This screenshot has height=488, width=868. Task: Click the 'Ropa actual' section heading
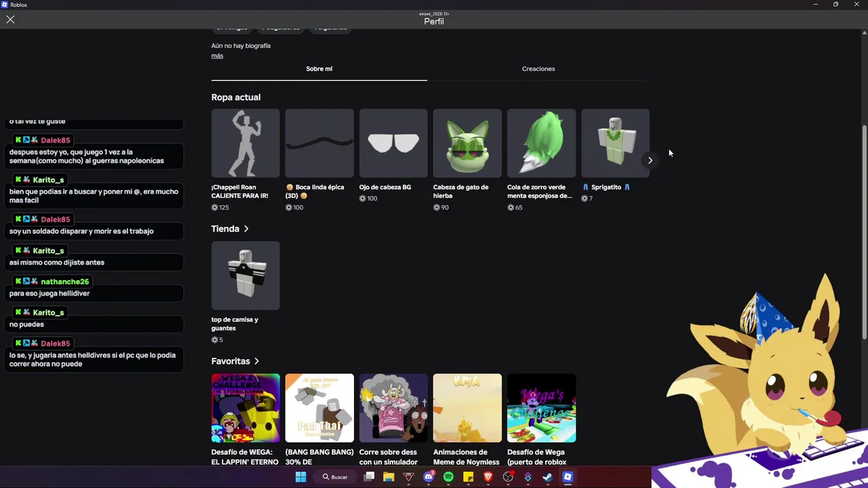tap(236, 98)
